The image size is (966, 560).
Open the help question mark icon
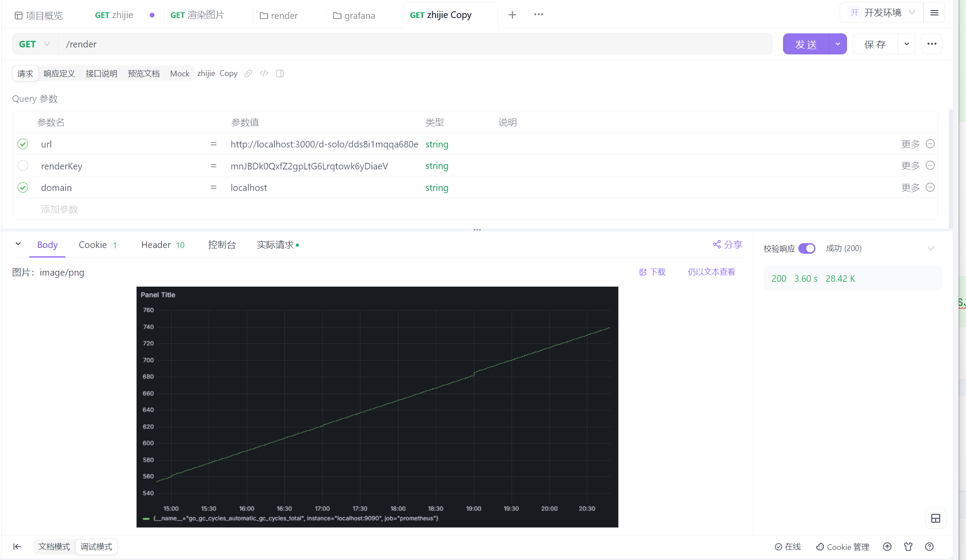pyautogui.click(x=929, y=546)
